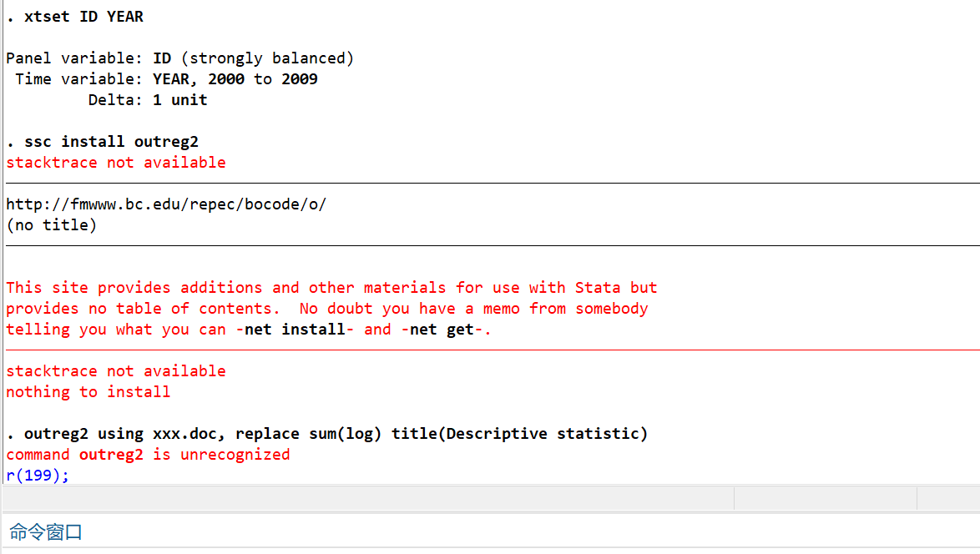
Task: Click the "Delta: 1 unit" output line
Action: tap(148, 100)
